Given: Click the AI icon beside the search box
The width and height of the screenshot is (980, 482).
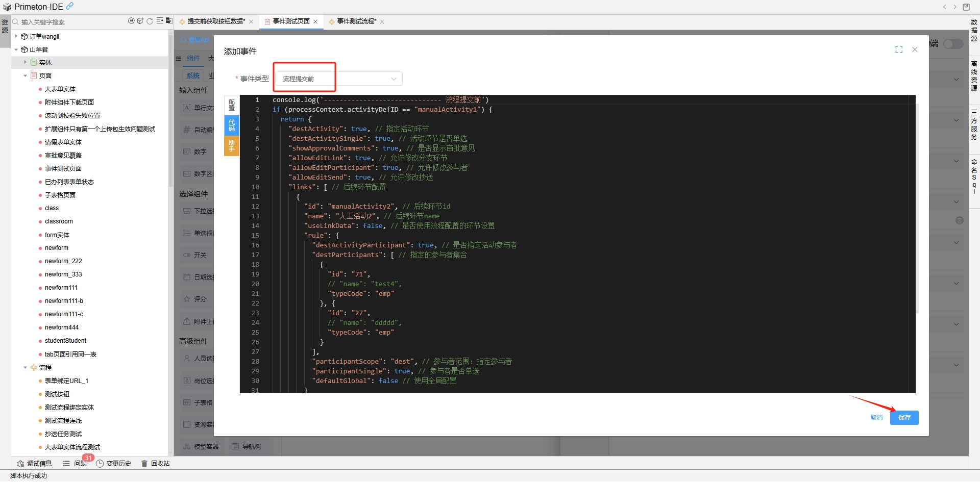Looking at the screenshot, I should point(131,21).
